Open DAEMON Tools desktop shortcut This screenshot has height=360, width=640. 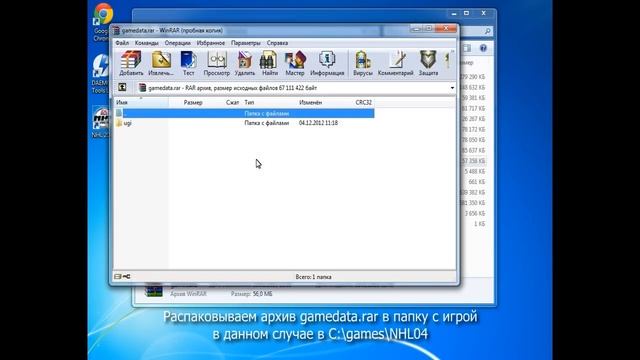[x=100, y=73]
